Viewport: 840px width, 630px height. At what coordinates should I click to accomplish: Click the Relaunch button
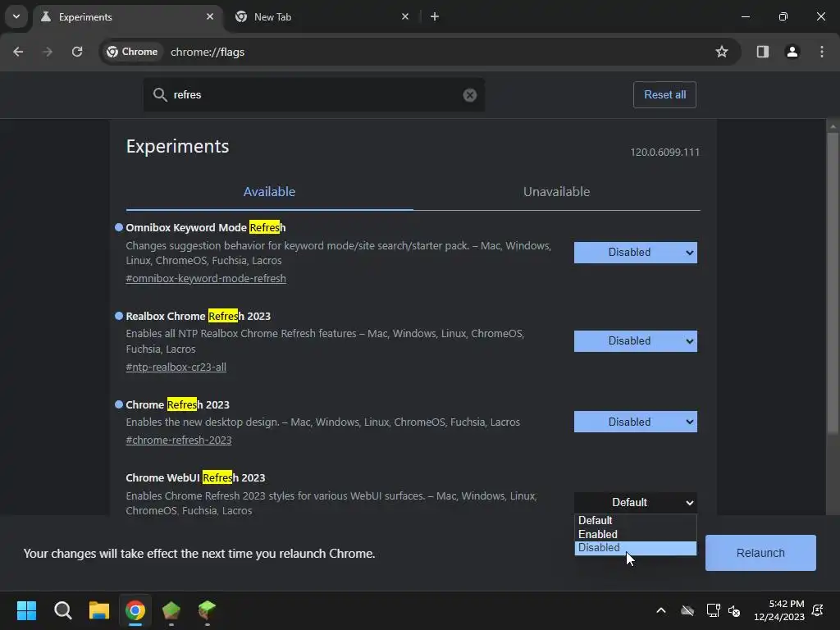[x=760, y=553]
